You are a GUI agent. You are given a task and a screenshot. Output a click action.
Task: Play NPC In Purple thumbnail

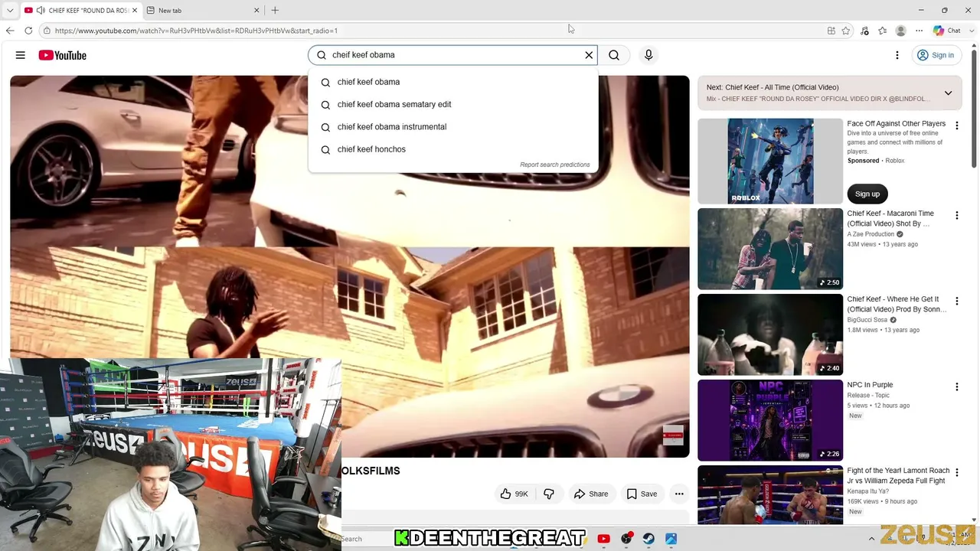click(x=770, y=420)
